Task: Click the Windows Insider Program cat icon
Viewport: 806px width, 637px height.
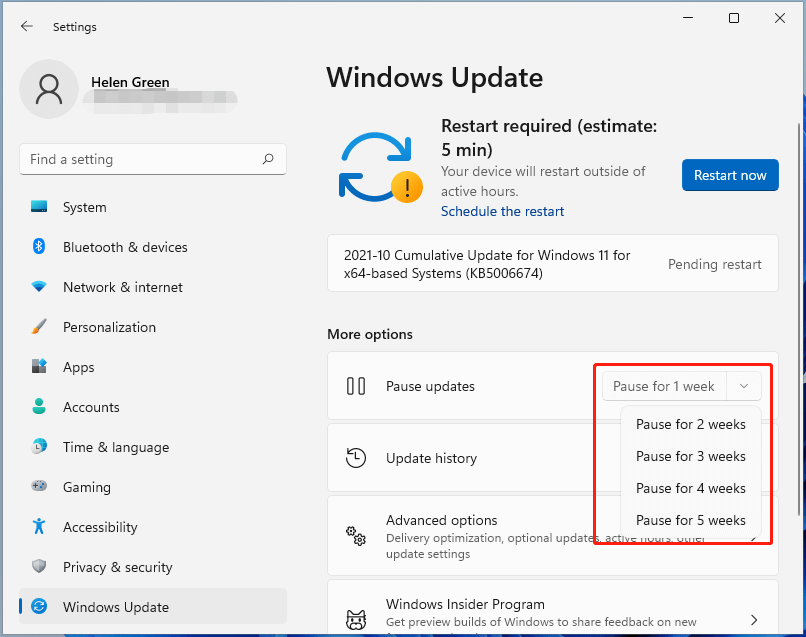Action: 356,620
